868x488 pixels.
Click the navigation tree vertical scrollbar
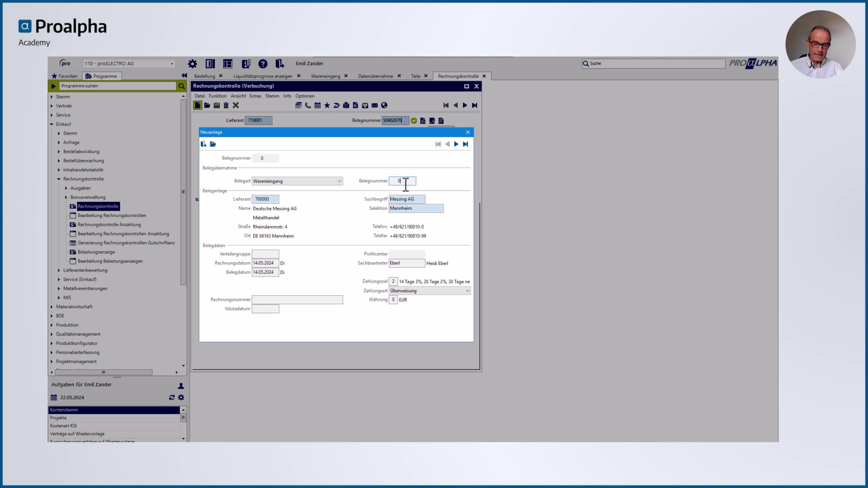pos(183,192)
